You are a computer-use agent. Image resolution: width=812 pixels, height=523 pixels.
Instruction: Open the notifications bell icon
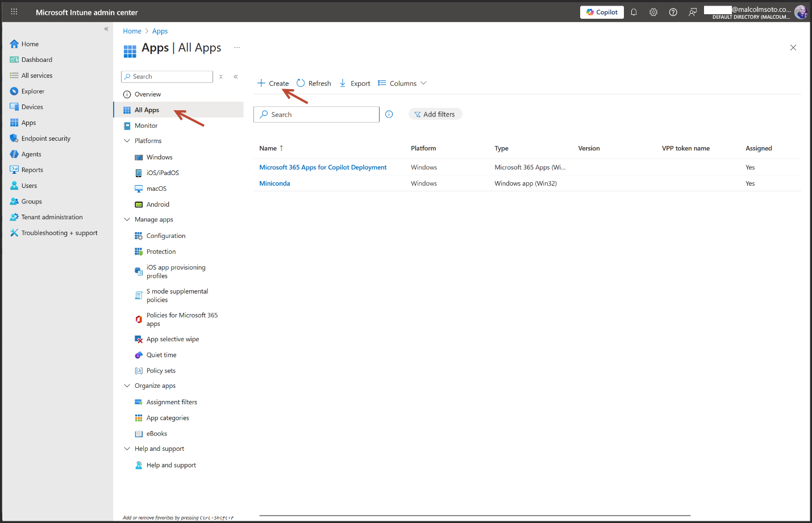(634, 12)
